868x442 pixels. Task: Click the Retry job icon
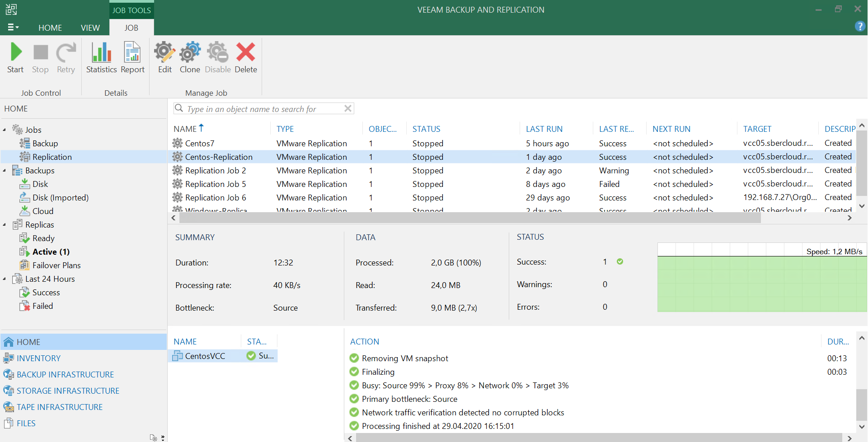coord(66,58)
